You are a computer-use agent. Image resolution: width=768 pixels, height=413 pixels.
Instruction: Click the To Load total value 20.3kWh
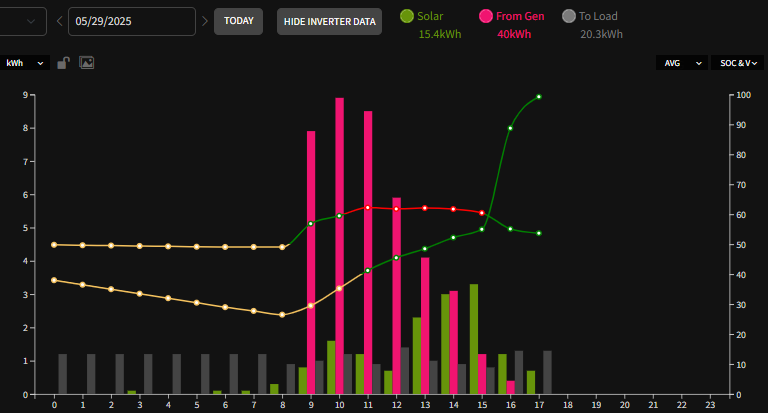coord(601,34)
